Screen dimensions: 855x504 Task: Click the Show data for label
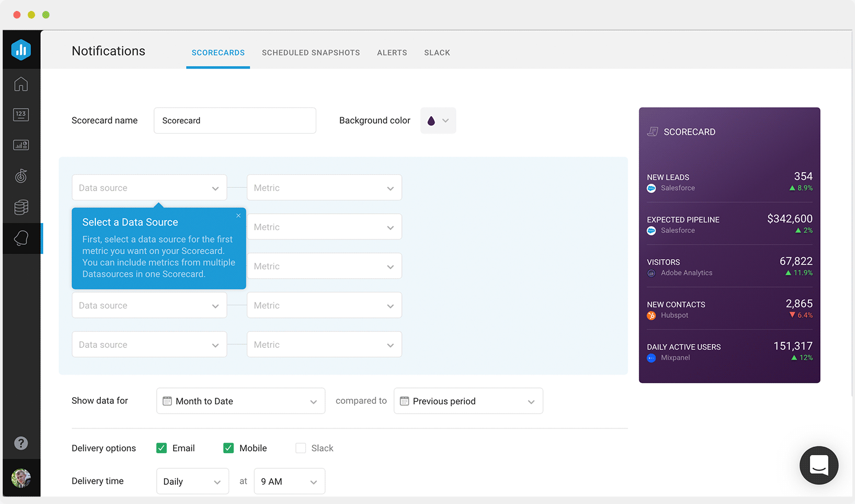100,400
